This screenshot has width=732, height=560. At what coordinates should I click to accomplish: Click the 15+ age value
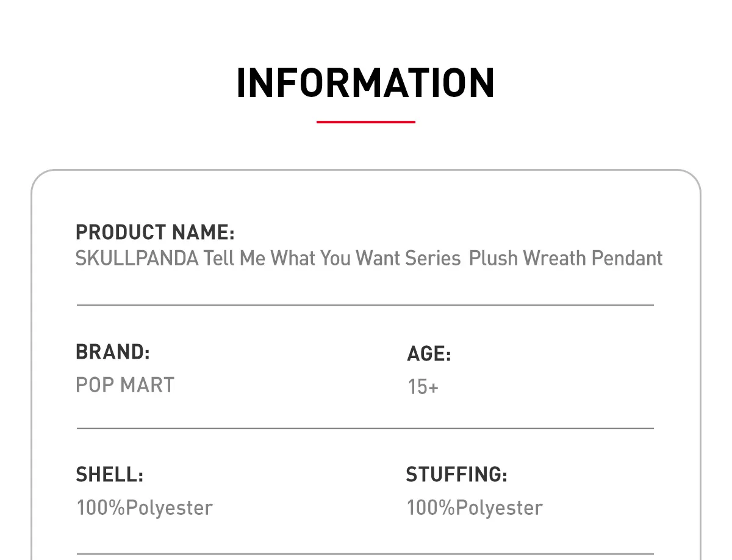coord(423,387)
